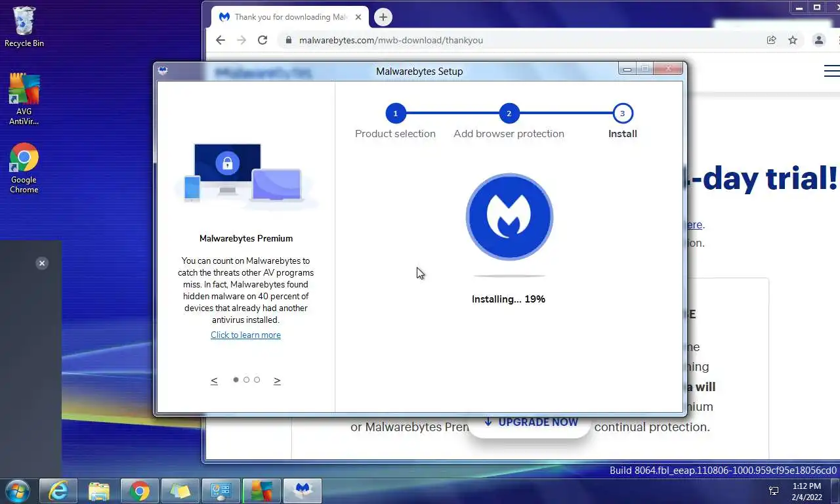Click the underlined here link on webpage

pyautogui.click(x=694, y=224)
